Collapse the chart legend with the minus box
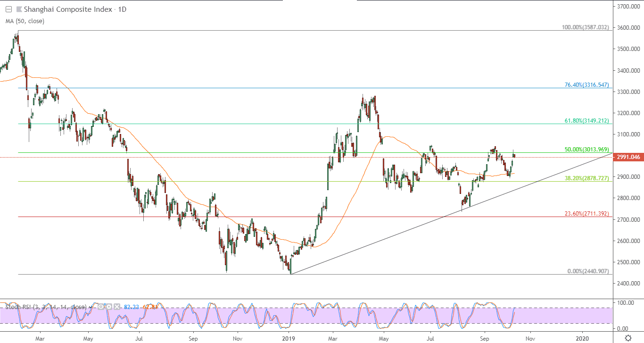This screenshot has width=644, height=343. pyautogui.click(x=8, y=9)
